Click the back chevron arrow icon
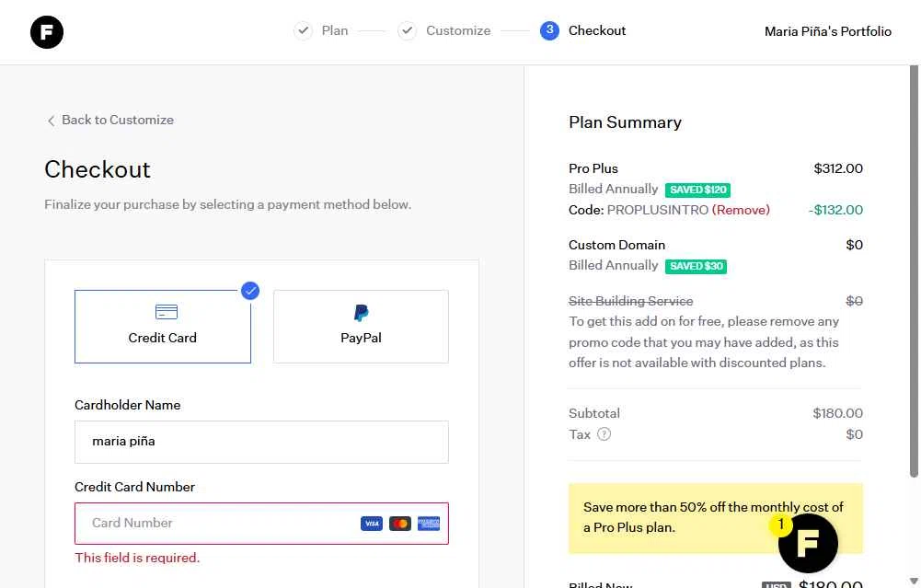This screenshot has height=588, width=921. click(x=52, y=121)
